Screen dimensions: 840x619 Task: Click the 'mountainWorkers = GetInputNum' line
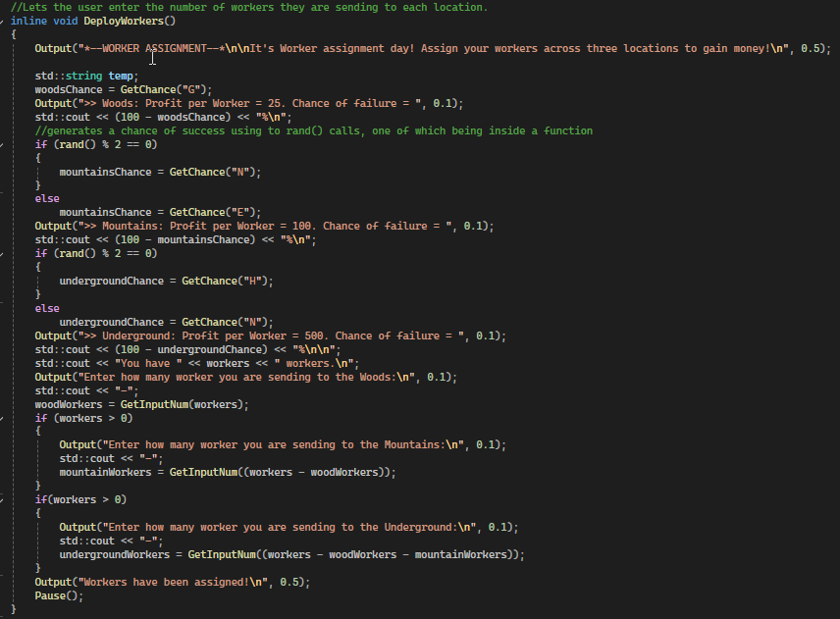(x=228, y=472)
